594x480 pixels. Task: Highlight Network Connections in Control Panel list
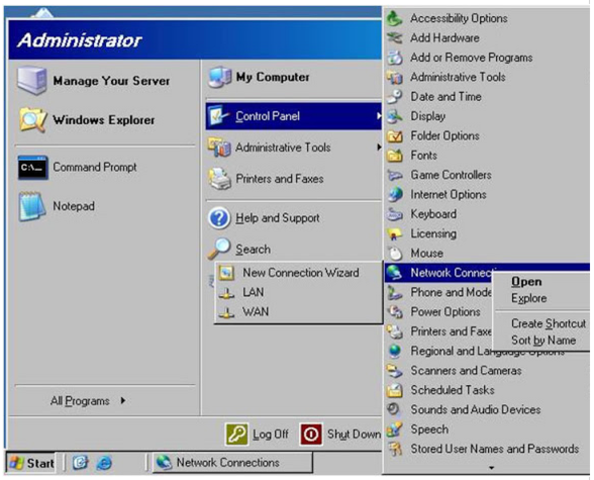coord(487,272)
